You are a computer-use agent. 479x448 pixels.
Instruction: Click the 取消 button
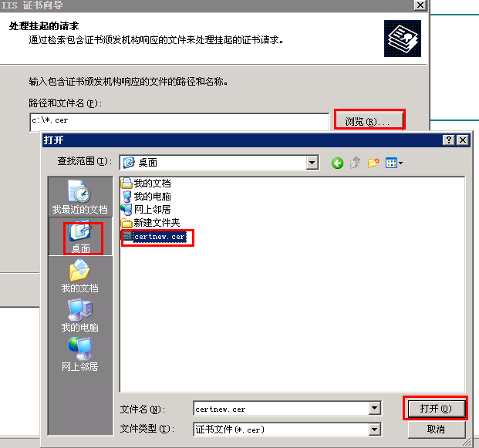437,429
